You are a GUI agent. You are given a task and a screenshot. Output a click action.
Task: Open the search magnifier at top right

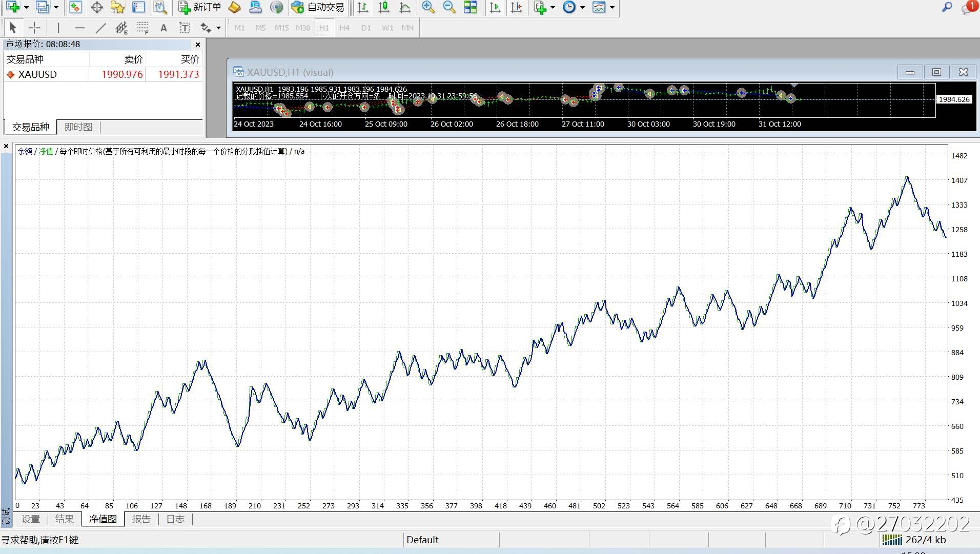(947, 7)
